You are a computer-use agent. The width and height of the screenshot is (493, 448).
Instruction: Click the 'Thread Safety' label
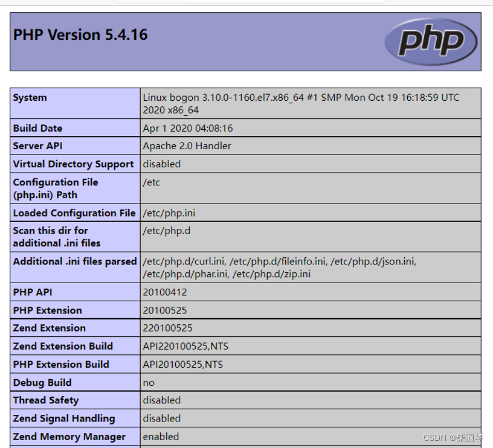pyautogui.click(x=46, y=400)
